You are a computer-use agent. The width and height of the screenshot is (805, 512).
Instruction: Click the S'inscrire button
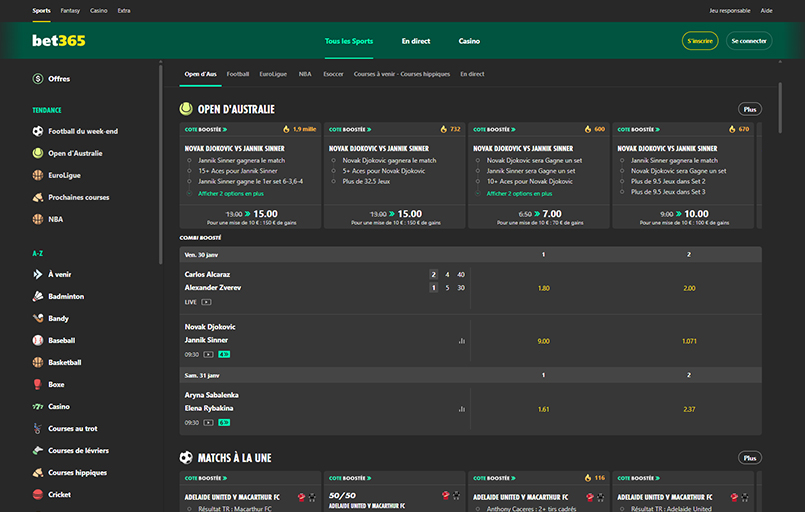[x=700, y=41]
